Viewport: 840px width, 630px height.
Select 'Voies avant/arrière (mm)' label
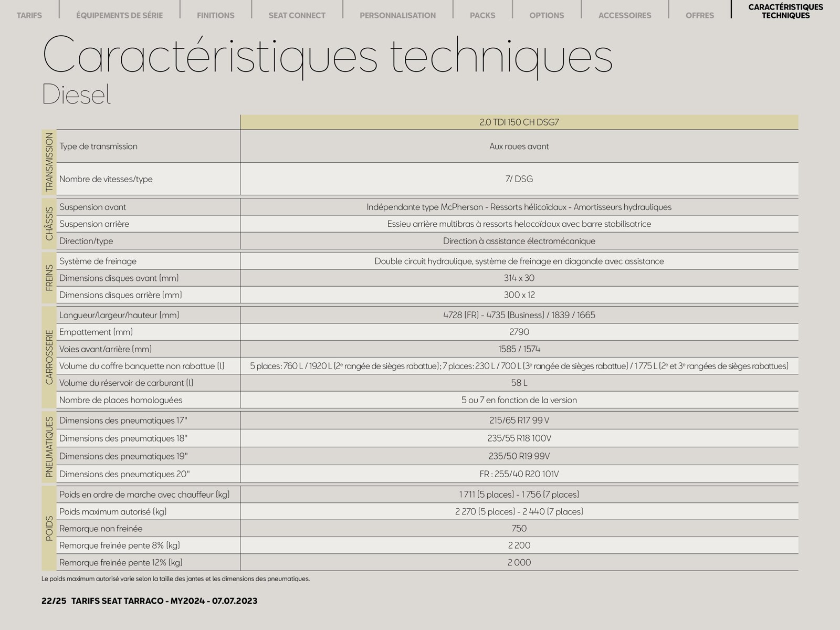pyautogui.click(x=106, y=349)
